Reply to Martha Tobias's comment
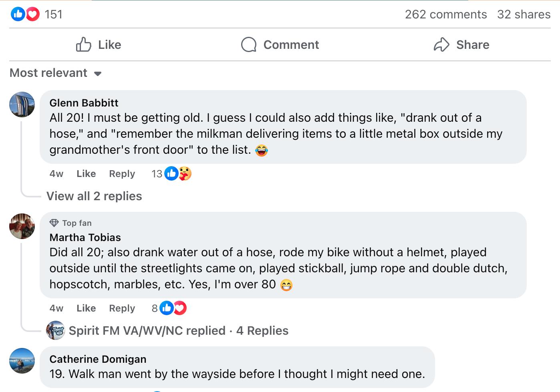This screenshot has height=392, width=560. [122, 308]
